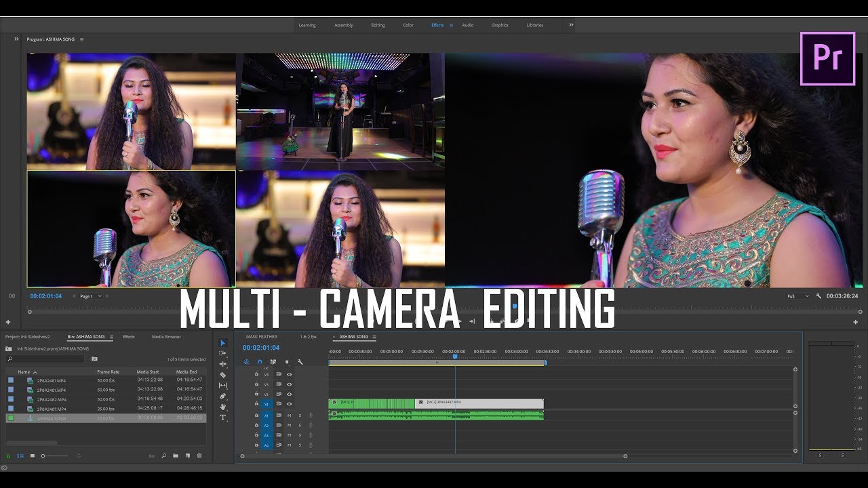Image resolution: width=868 pixels, height=488 pixels.
Task: Solo audio track A2
Action: (300, 426)
